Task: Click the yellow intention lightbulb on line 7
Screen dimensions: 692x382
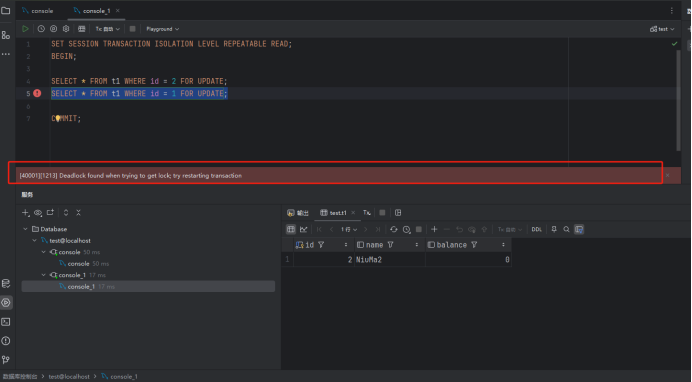Action: (x=58, y=118)
